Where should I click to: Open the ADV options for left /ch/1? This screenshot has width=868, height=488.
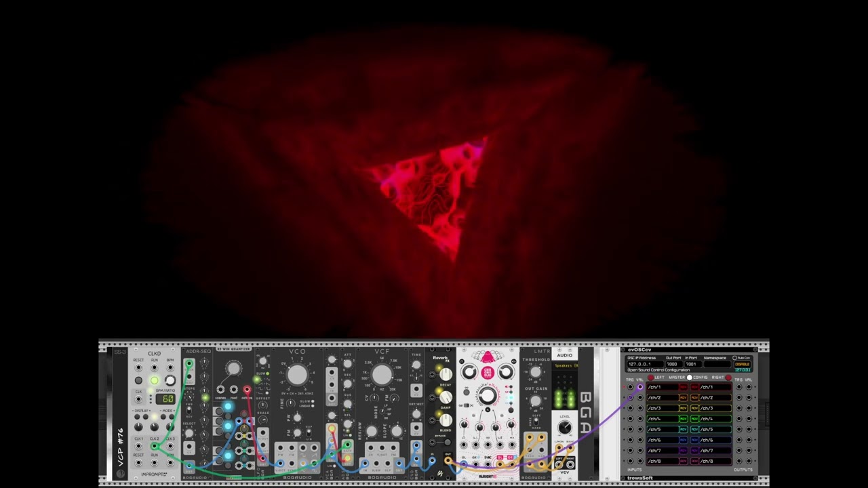684,387
